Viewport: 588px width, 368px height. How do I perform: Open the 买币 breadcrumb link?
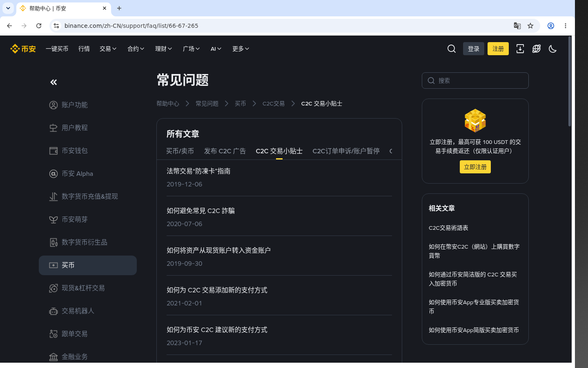tap(241, 103)
